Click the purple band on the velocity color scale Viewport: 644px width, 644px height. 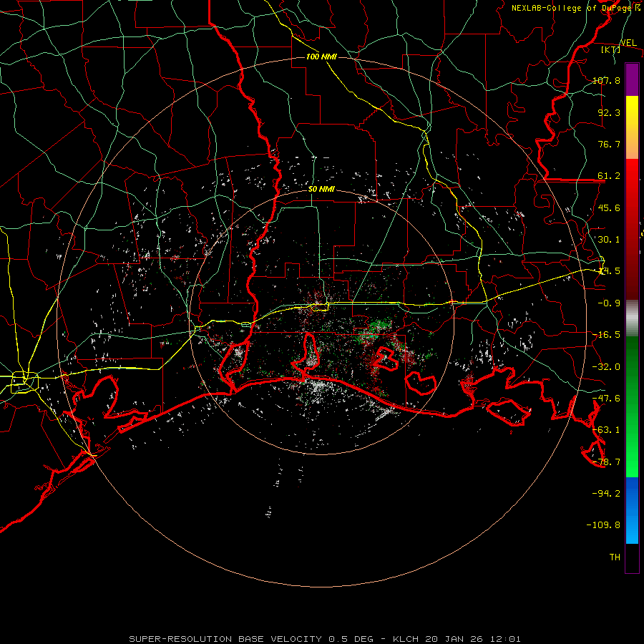coord(632,79)
